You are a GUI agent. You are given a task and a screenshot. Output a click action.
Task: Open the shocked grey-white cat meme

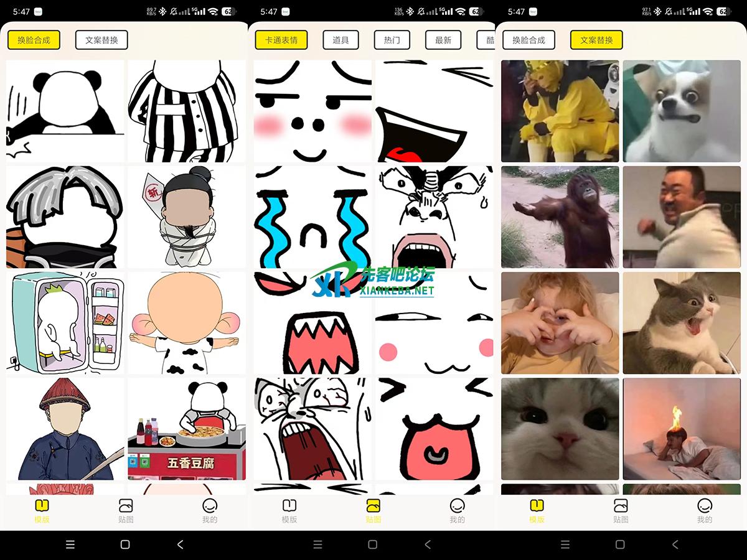point(682,322)
